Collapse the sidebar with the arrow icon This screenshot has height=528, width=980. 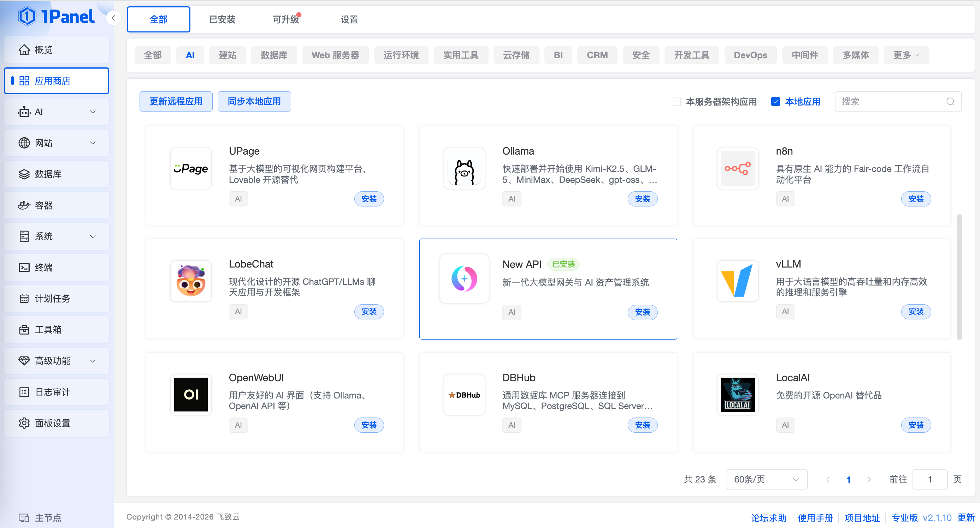[113, 18]
